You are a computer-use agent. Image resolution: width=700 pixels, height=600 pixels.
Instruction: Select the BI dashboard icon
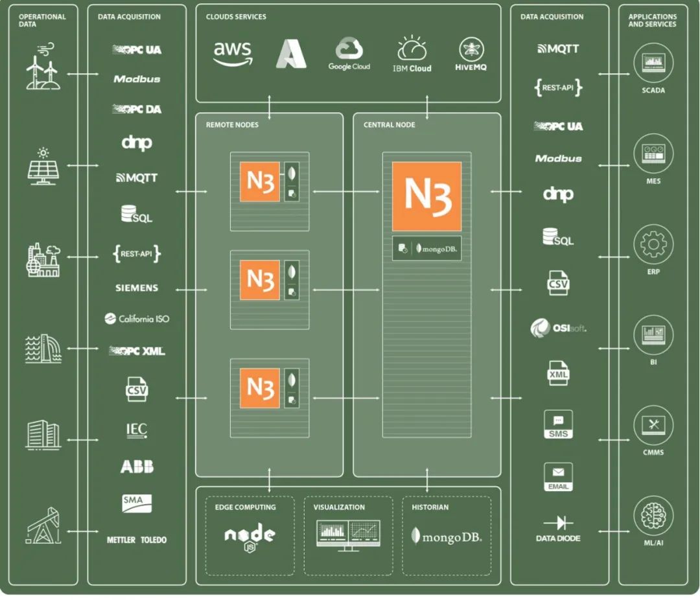[x=653, y=335]
